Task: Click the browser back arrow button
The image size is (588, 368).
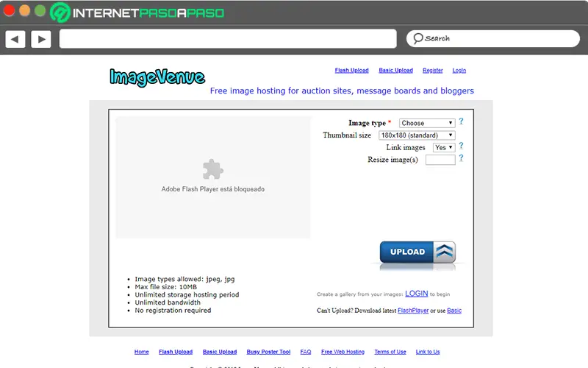Action: (x=15, y=39)
